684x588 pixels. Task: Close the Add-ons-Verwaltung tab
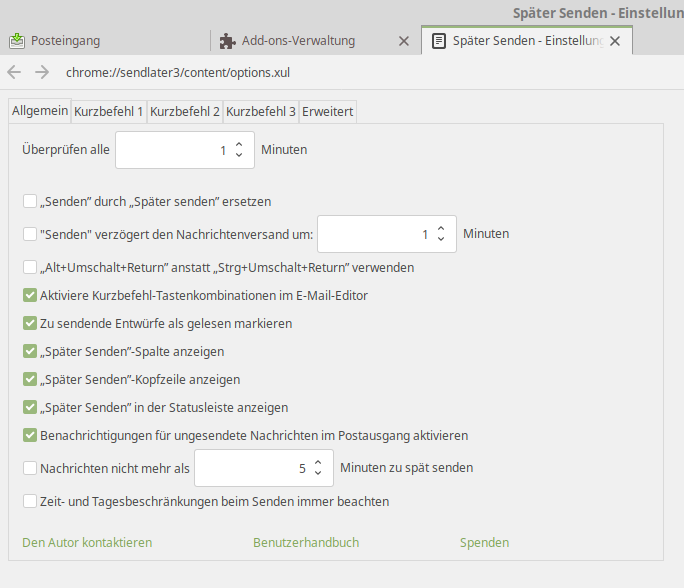point(404,41)
